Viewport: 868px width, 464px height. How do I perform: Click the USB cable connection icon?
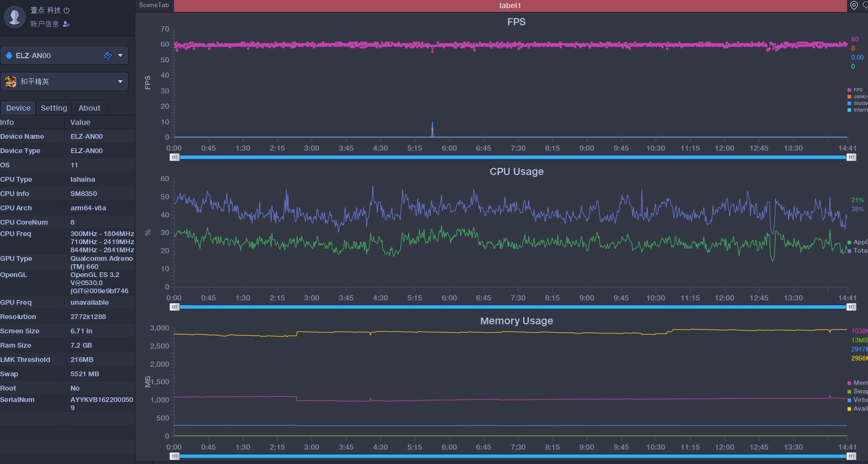click(108, 55)
